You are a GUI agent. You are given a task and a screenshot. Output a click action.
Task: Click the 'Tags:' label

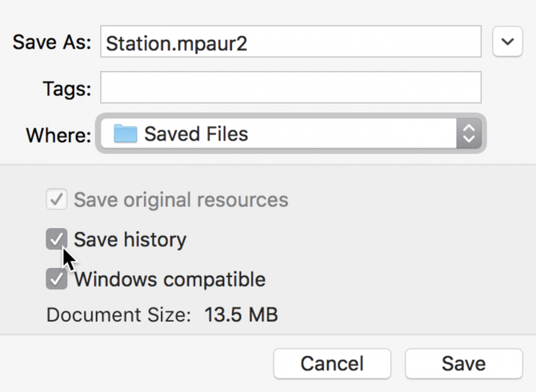pos(67,89)
